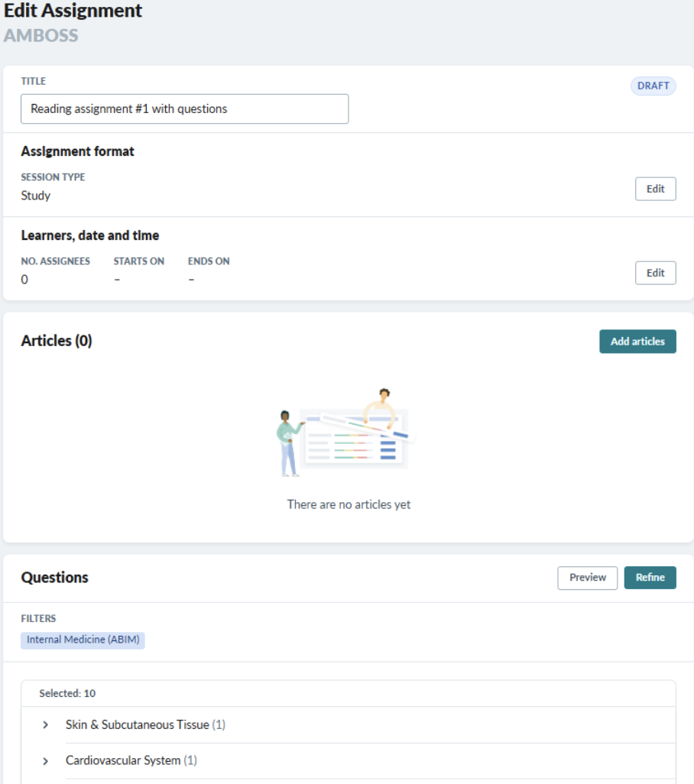Edit the Assignment format section

[656, 189]
